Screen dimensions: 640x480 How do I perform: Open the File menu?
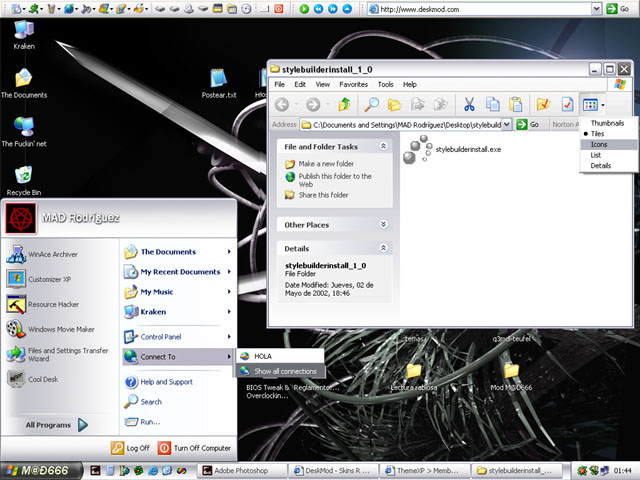[280, 84]
